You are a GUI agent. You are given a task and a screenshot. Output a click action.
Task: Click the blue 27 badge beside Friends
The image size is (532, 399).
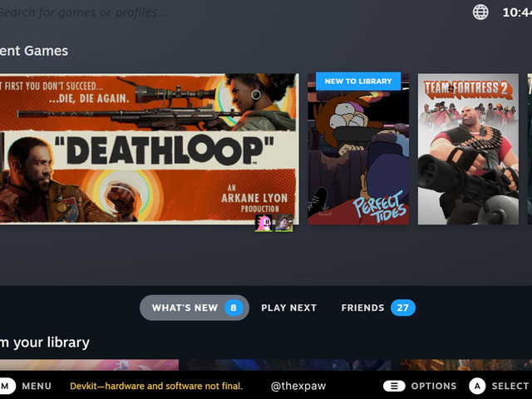click(x=402, y=308)
